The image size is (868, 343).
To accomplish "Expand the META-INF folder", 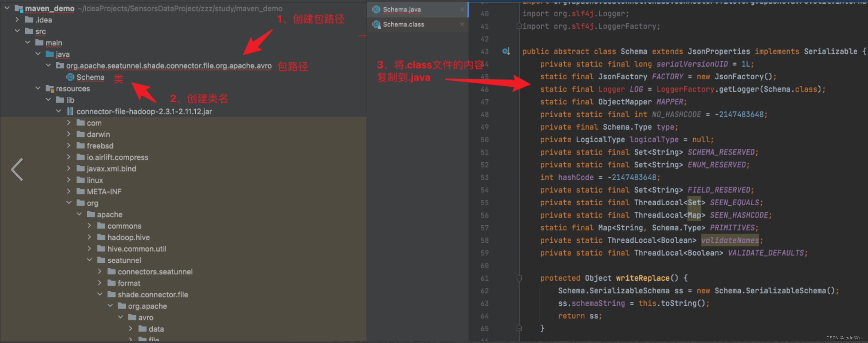I will (69, 191).
